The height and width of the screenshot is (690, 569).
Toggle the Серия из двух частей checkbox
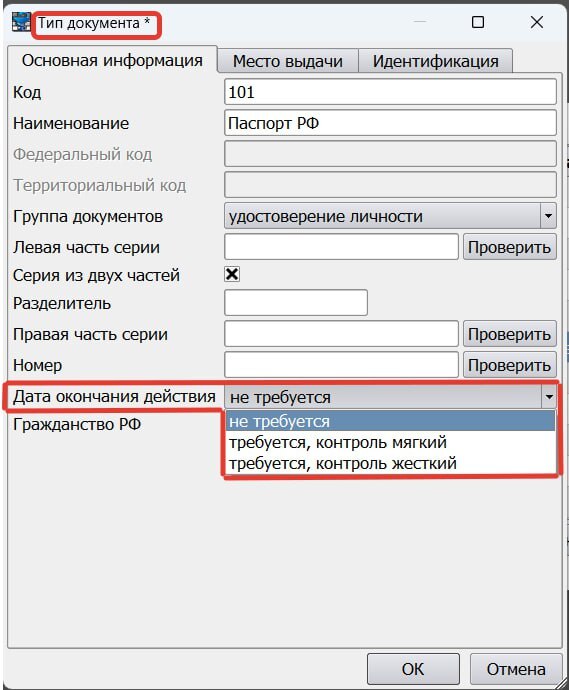[232, 274]
